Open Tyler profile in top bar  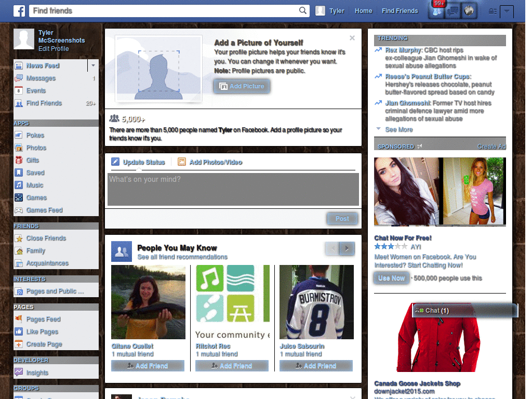pyautogui.click(x=330, y=11)
